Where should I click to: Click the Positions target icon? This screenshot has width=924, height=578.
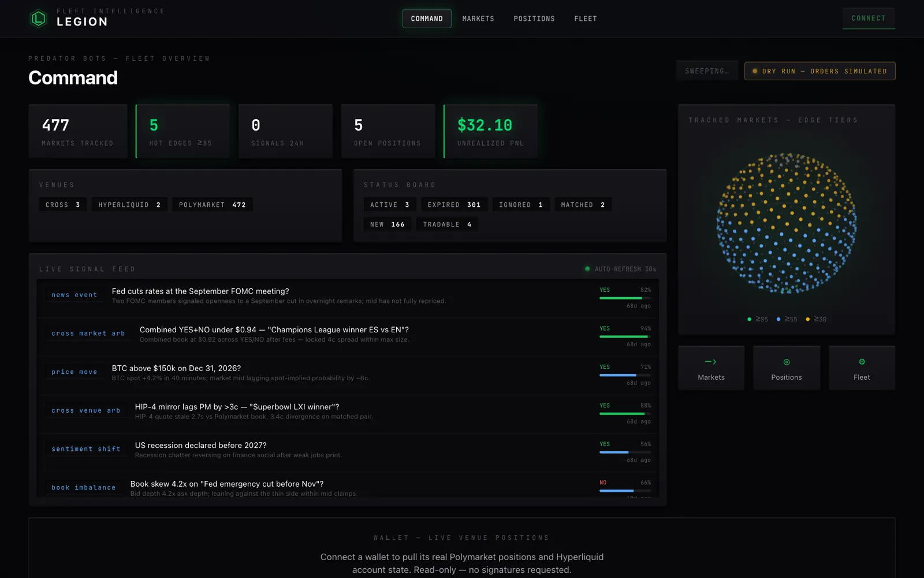tap(787, 362)
